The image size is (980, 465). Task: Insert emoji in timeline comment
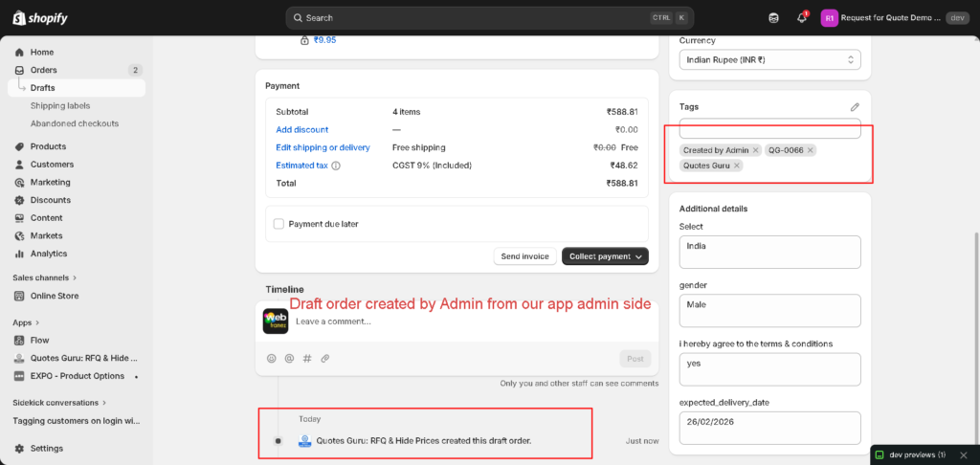click(272, 358)
